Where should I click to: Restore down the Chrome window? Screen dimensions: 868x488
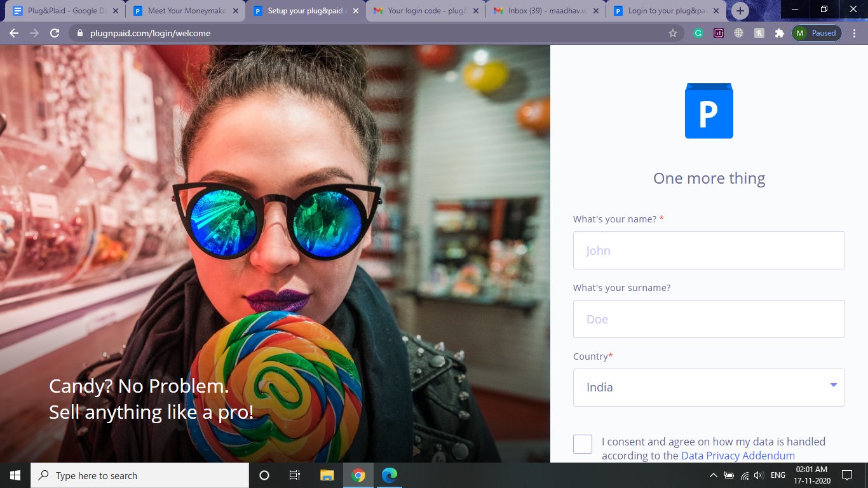pos(824,9)
